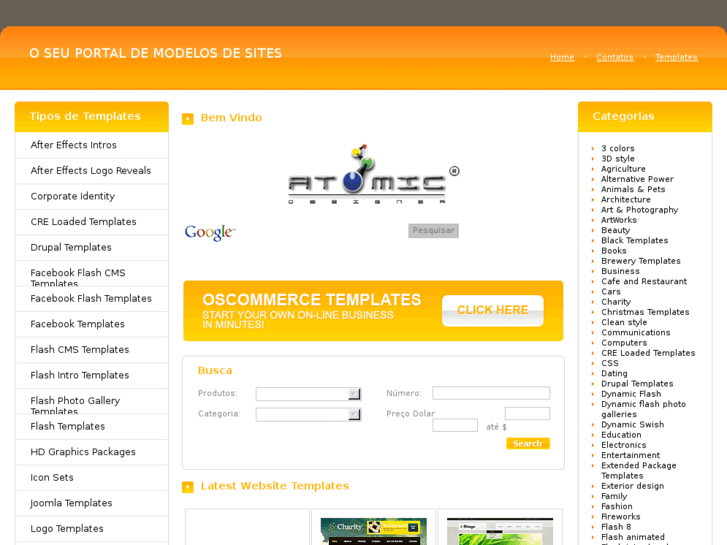Open the Charity template thumbnail
The image size is (727, 545).
[x=374, y=531]
